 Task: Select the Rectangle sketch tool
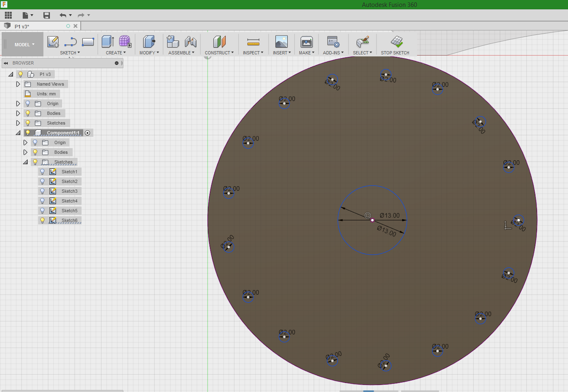tap(88, 42)
